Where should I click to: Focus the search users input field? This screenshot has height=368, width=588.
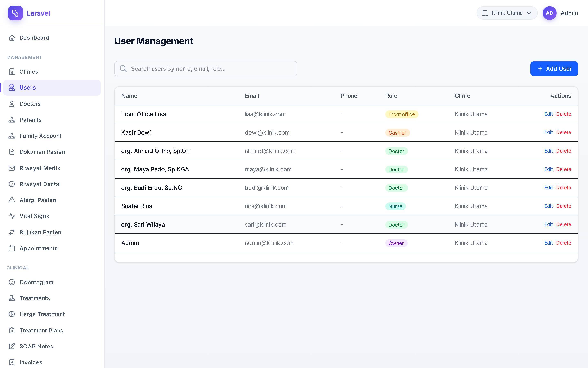pyautogui.click(x=206, y=69)
